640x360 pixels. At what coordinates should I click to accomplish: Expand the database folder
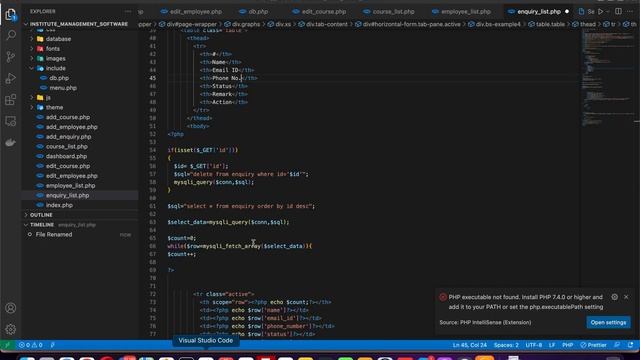pyautogui.click(x=58, y=39)
